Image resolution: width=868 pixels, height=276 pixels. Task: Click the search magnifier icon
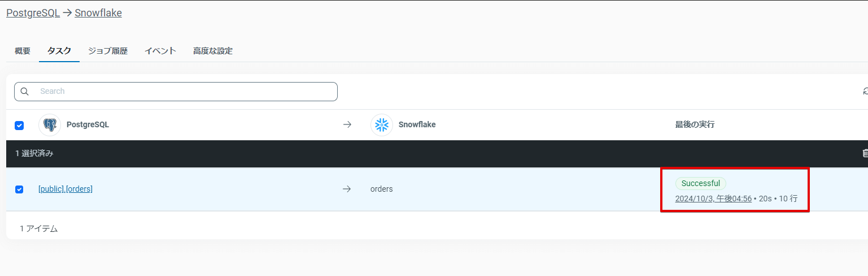click(24, 92)
